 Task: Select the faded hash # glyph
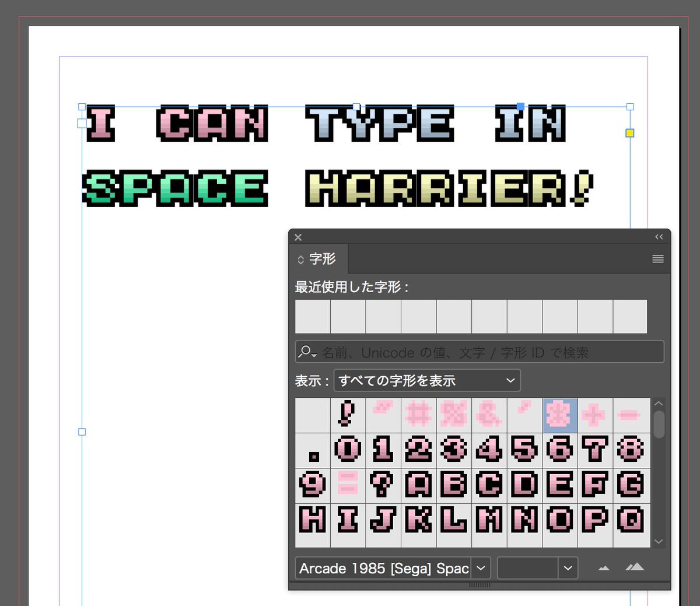(x=418, y=415)
